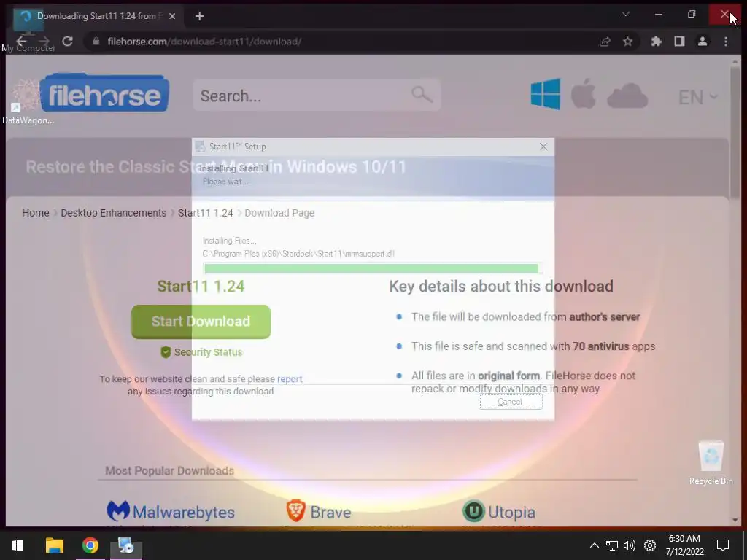The width and height of the screenshot is (747, 560).
Task: Select the Windows platform icon on FileHorse
Action: 546,94
